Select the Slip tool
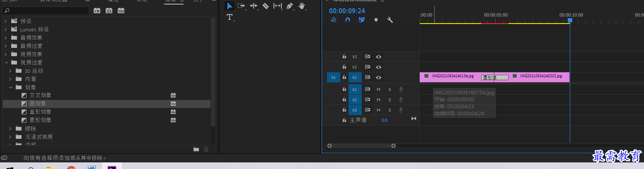This screenshot has width=644, height=169. (278, 6)
